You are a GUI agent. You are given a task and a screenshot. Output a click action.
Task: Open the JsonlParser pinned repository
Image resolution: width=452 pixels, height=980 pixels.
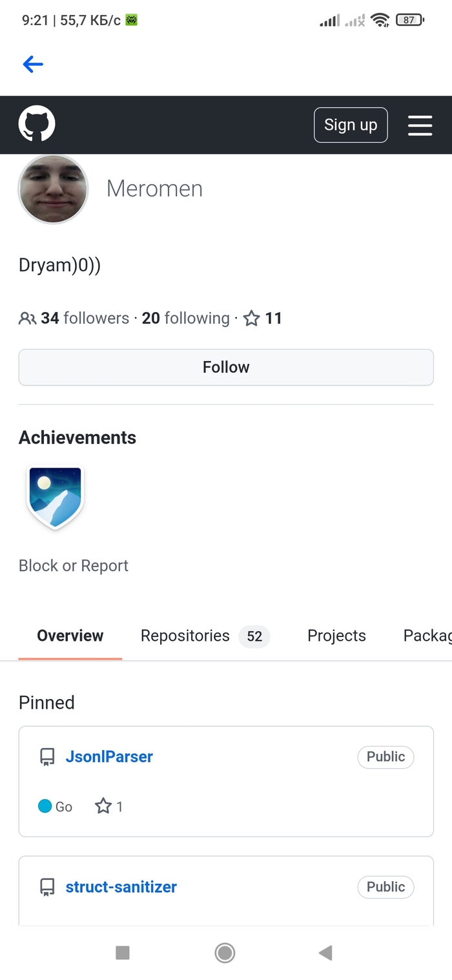click(109, 756)
